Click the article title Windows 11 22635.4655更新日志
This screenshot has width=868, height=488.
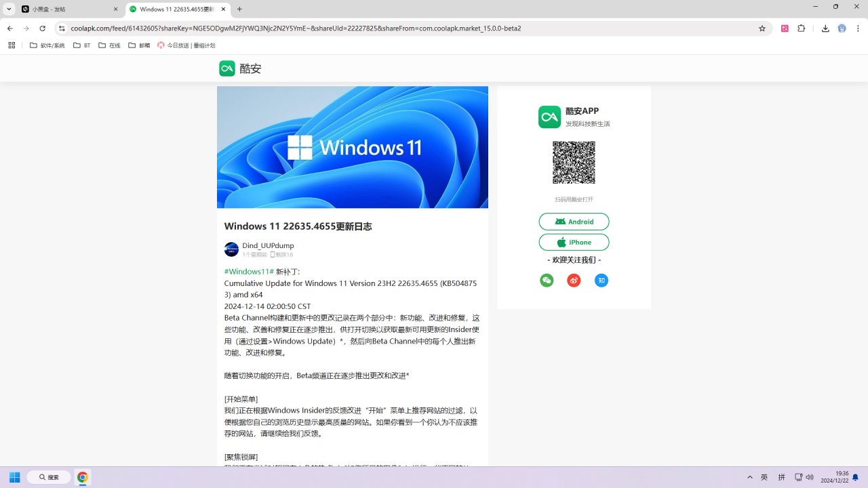(x=298, y=226)
